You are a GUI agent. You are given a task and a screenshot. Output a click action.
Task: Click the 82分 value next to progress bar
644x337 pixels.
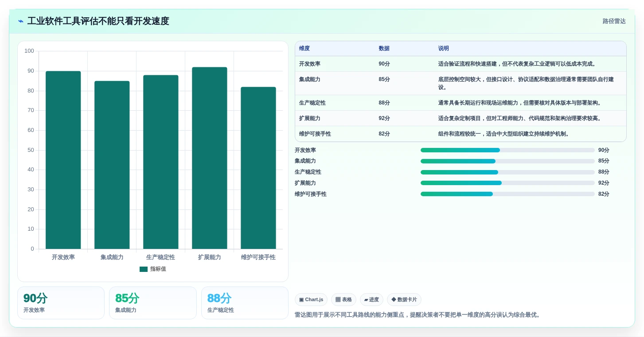(604, 194)
